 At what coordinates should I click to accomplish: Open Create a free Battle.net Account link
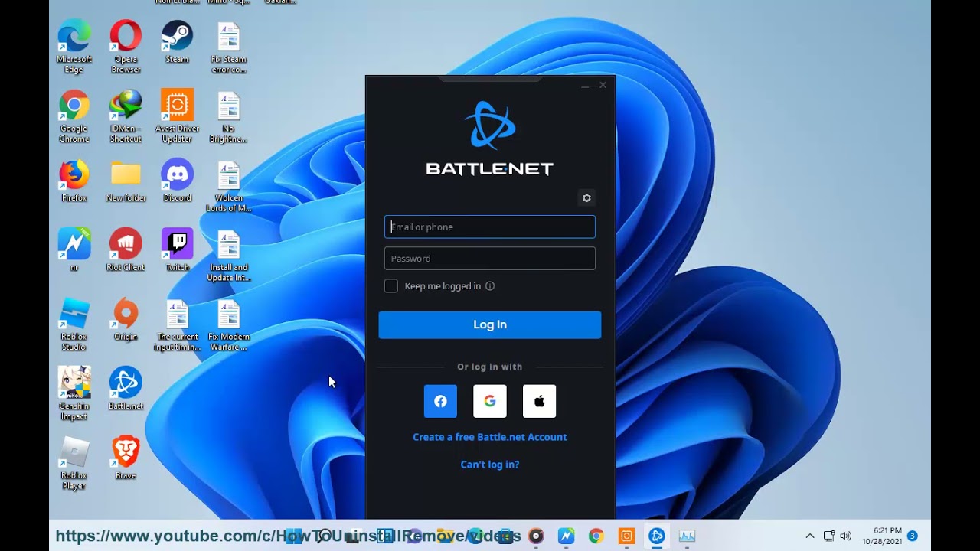tap(490, 437)
